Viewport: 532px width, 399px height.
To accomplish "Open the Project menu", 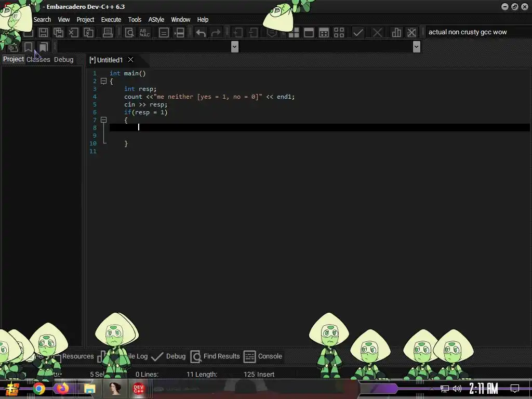I will (x=85, y=20).
